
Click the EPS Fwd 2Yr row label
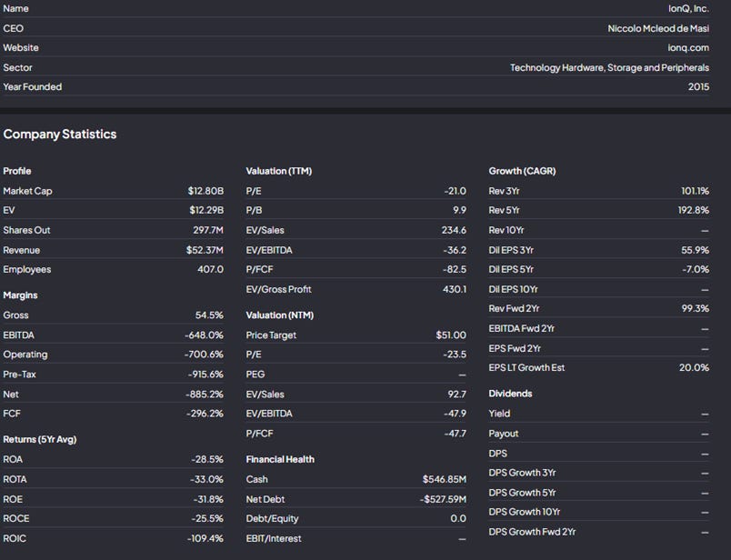515,348
